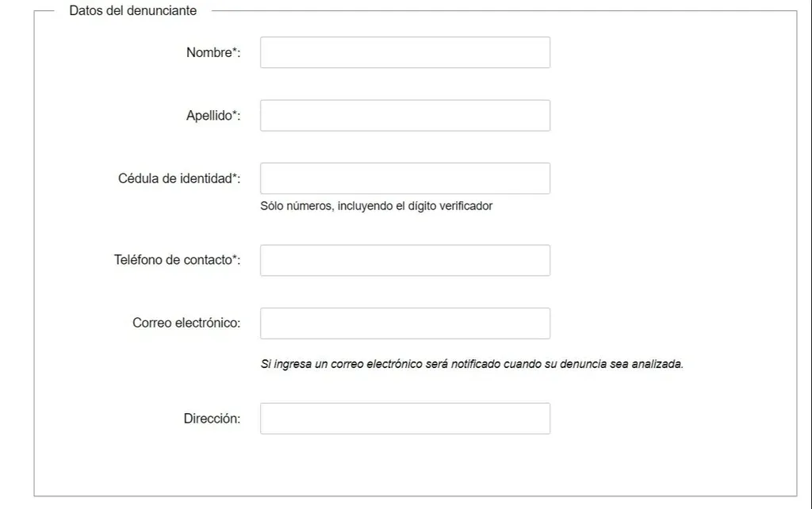Click the italic email notification notice
Screen dimensions: 812x509
pos(472,365)
